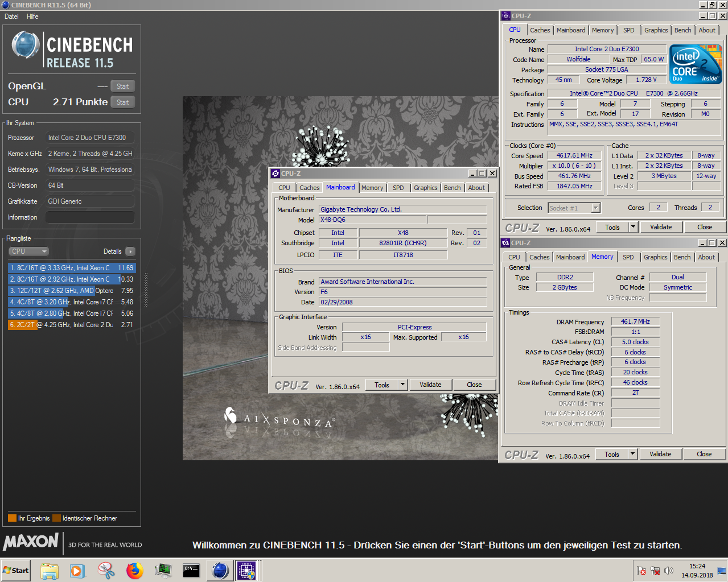
Task: Click the Rated FSB value 1847.05 MHz
Action: tap(574, 186)
